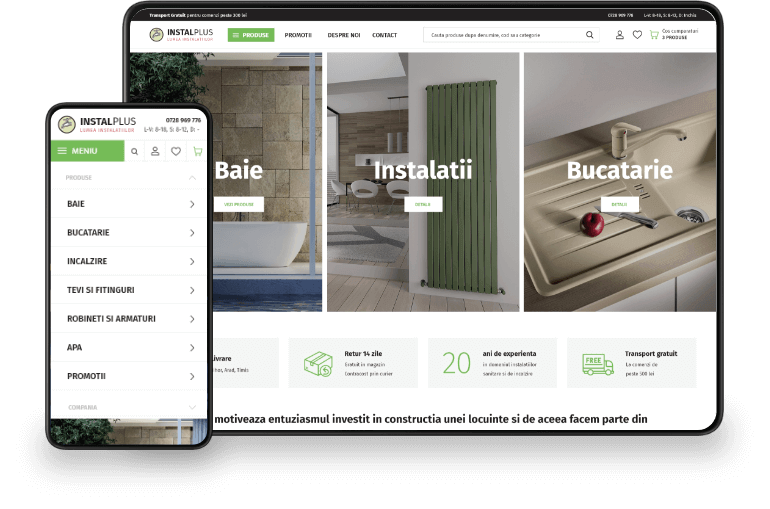Image resolution: width=770 pixels, height=509 pixels.
Task: Click the search magnifier icon in desktop header
Action: 589,35
